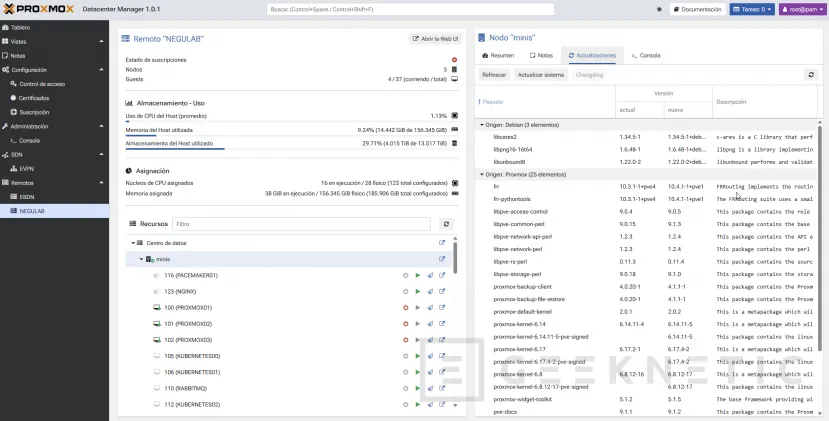Collapse the Administración sidebar section
The width and height of the screenshot is (829, 421).
[x=102, y=126]
